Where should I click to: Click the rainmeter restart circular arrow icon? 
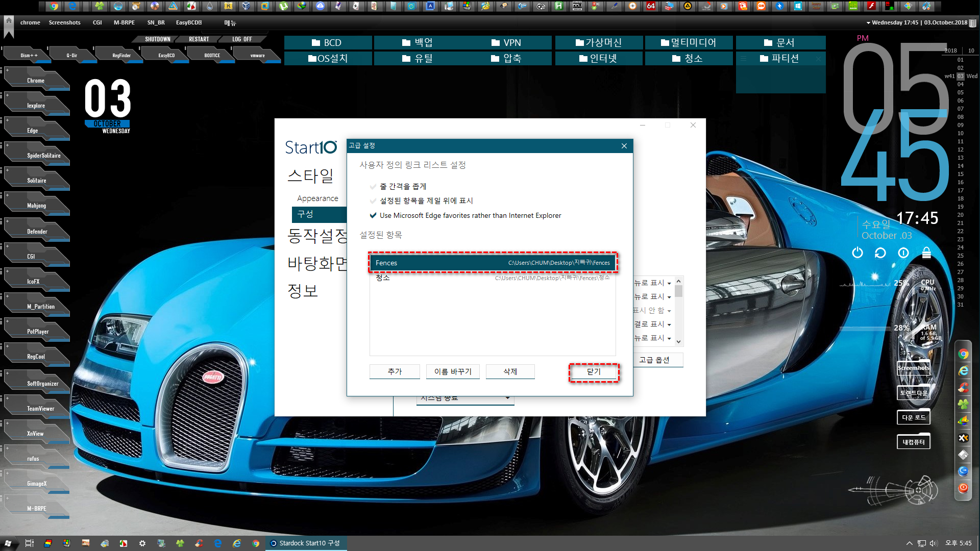pyautogui.click(x=880, y=253)
